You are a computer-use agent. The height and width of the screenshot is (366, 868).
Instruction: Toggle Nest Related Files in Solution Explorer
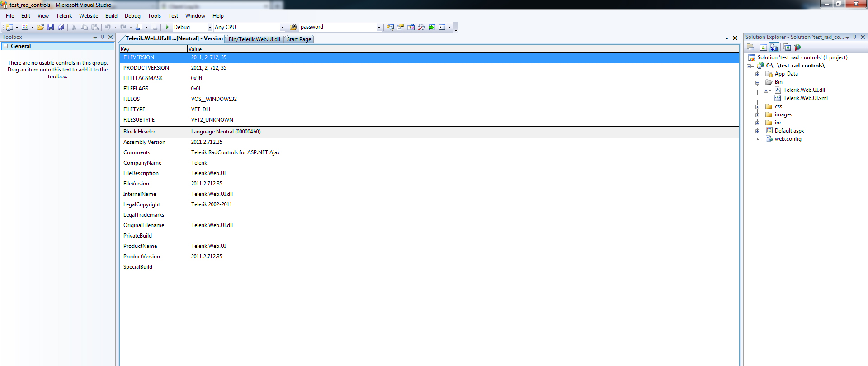point(774,47)
